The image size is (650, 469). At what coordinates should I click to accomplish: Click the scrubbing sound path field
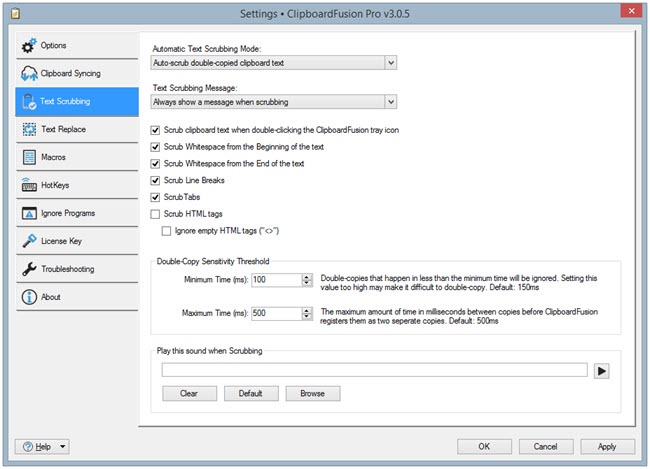[375, 370]
